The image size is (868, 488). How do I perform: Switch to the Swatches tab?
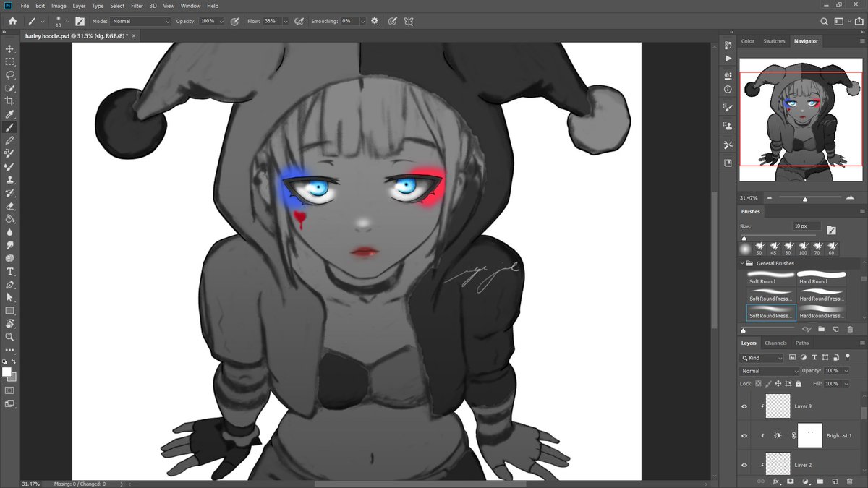tap(774, 41)
